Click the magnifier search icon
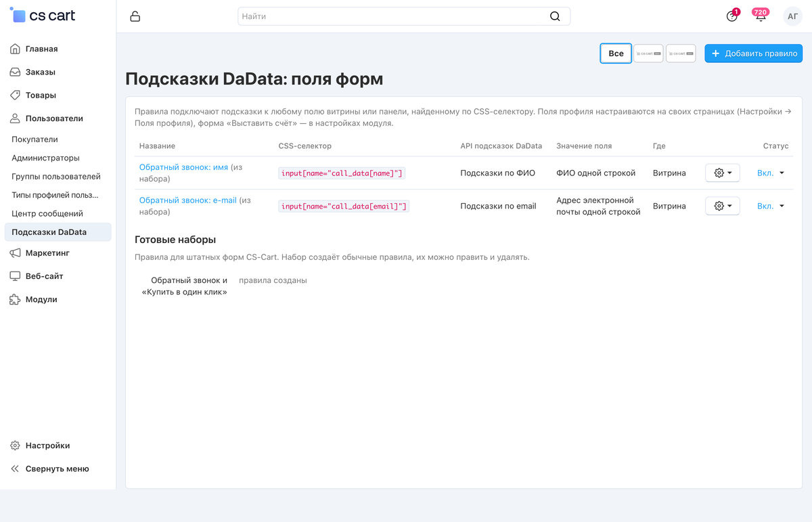 (555, 16)
